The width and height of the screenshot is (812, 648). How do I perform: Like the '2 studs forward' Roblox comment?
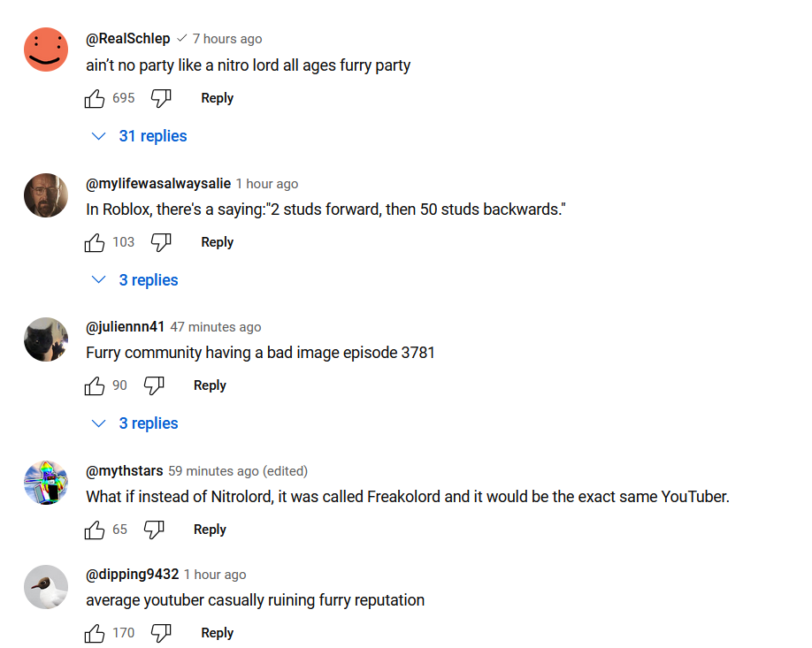95,242
